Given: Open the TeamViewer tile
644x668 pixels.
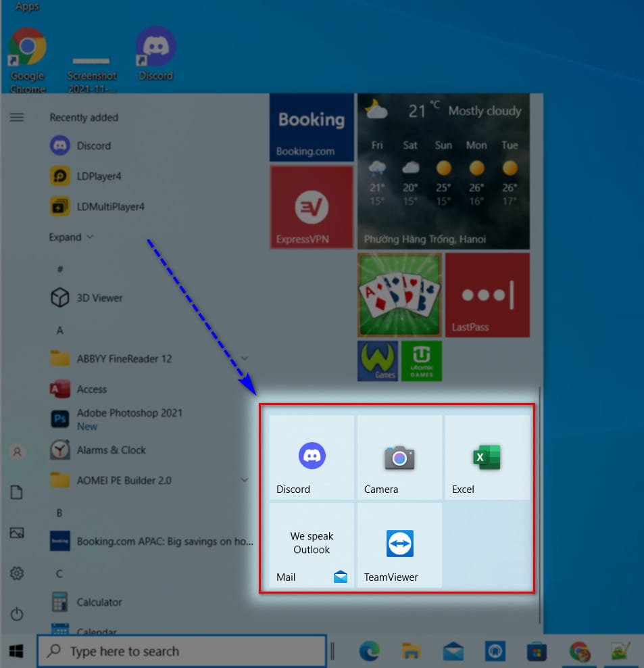Looking at the screenshot, I should coord(399,546).
